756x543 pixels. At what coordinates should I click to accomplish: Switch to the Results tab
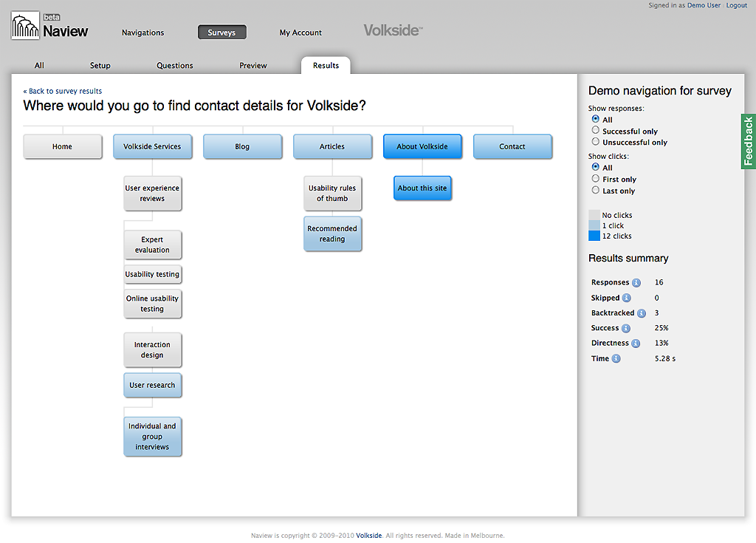326,65
